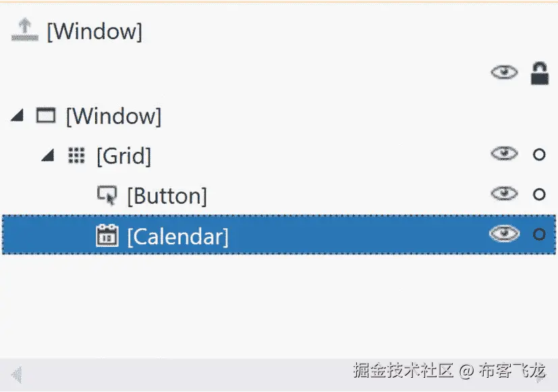Click the Calendar element icon
Screen dimensions: 558x392
[x=107, y=236]
